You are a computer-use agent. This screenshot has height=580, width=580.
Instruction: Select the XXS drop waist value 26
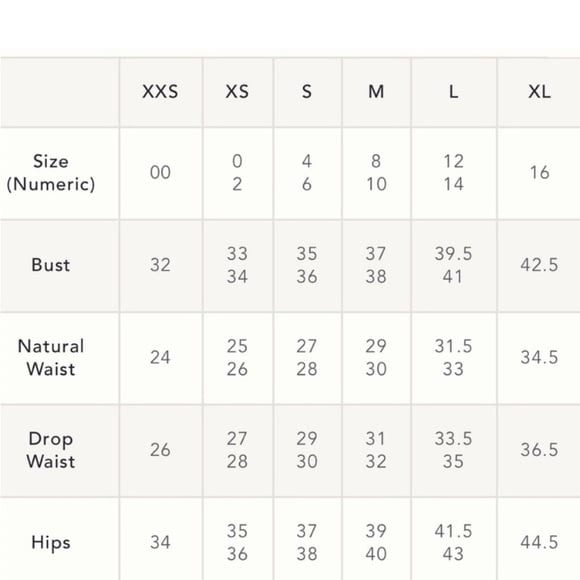coord(160,450)
